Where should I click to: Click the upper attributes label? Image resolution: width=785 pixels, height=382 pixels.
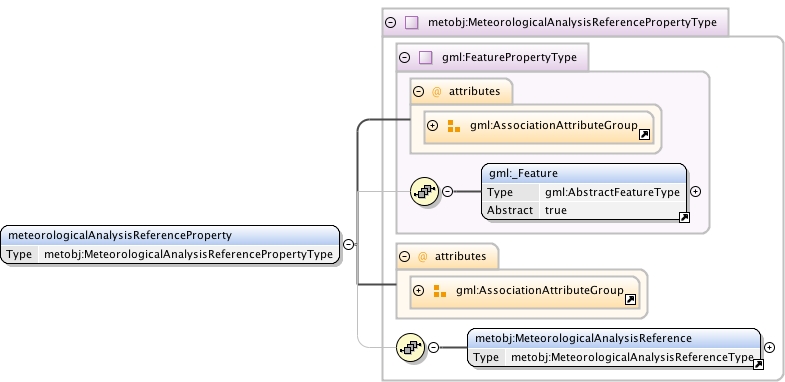474,91
